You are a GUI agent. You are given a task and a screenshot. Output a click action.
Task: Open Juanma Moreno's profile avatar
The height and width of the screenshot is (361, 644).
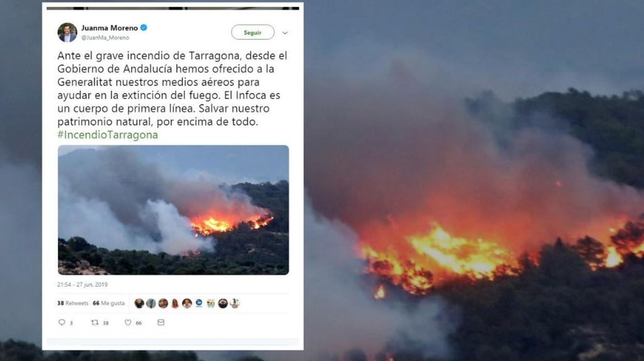point(67,33)
